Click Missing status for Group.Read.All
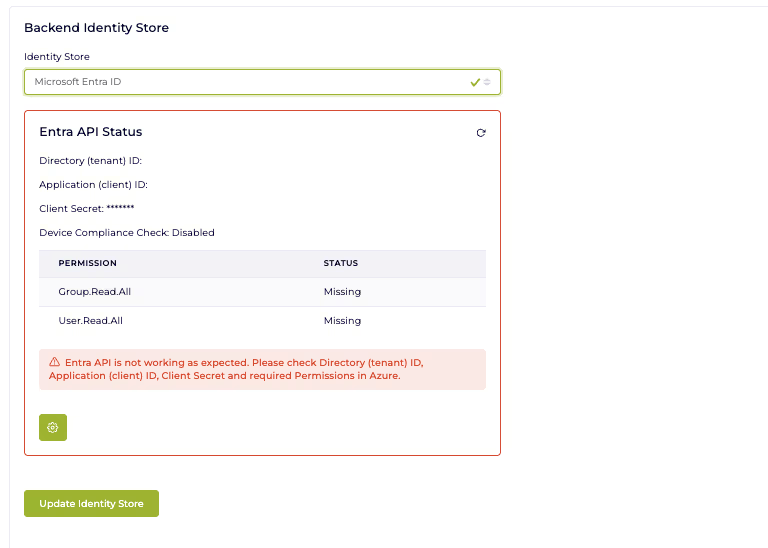Image resolution: width=768 pixels, height=548 pixels. 342,292
